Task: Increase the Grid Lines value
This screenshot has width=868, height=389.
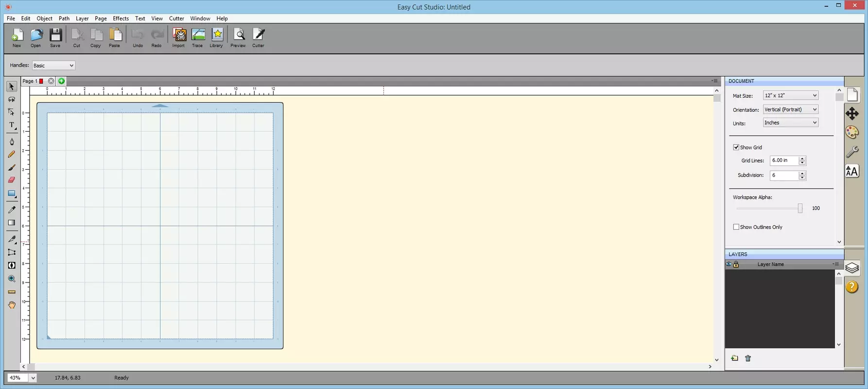Action: (x=802, y=158)
